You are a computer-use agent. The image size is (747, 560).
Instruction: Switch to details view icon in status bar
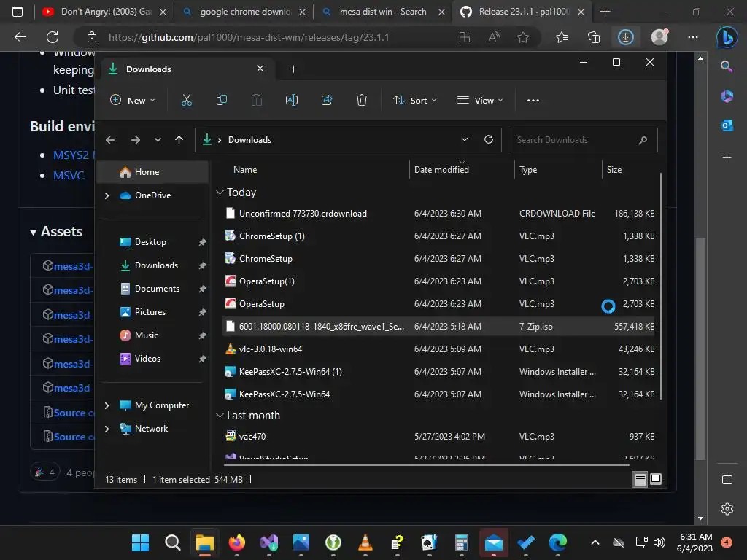[640, 480]
